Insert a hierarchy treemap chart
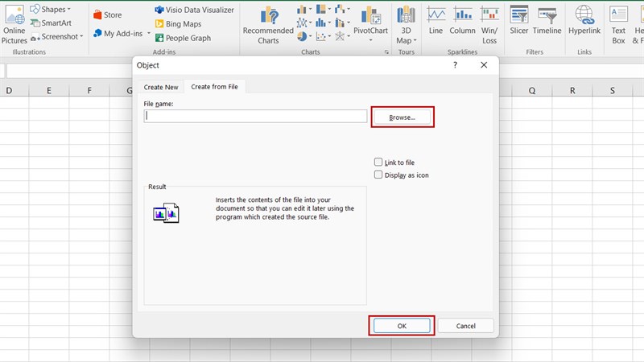 320,9
